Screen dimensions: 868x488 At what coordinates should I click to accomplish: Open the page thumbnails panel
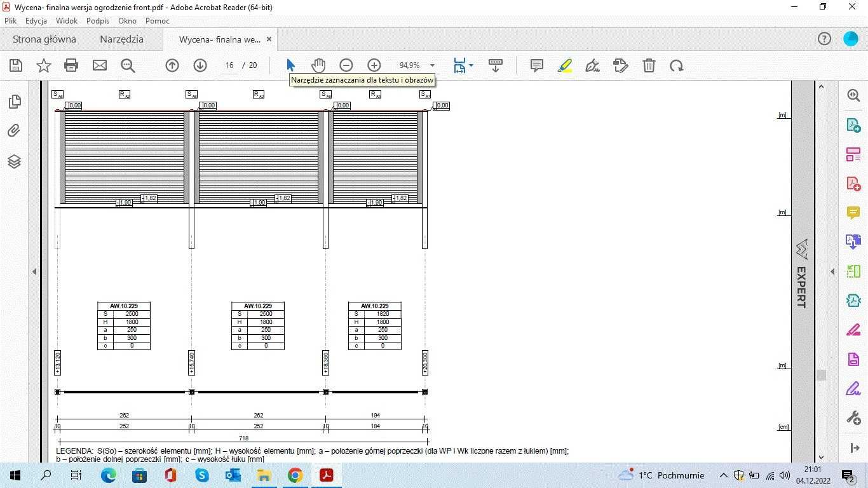tap(15, 102)
